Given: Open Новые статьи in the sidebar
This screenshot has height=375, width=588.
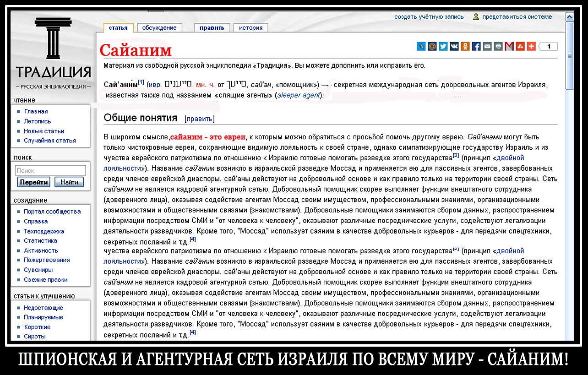Looking at the screenshot, I should 44,131.
